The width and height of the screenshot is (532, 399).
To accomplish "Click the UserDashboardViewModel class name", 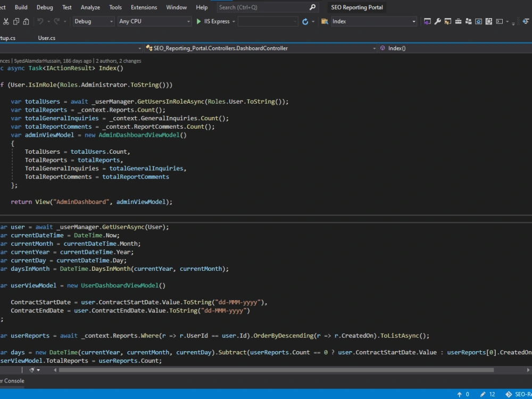I will [120, 285].
